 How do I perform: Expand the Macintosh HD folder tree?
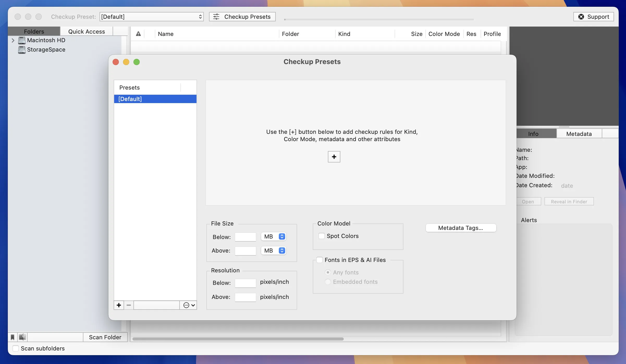(13, 40)
